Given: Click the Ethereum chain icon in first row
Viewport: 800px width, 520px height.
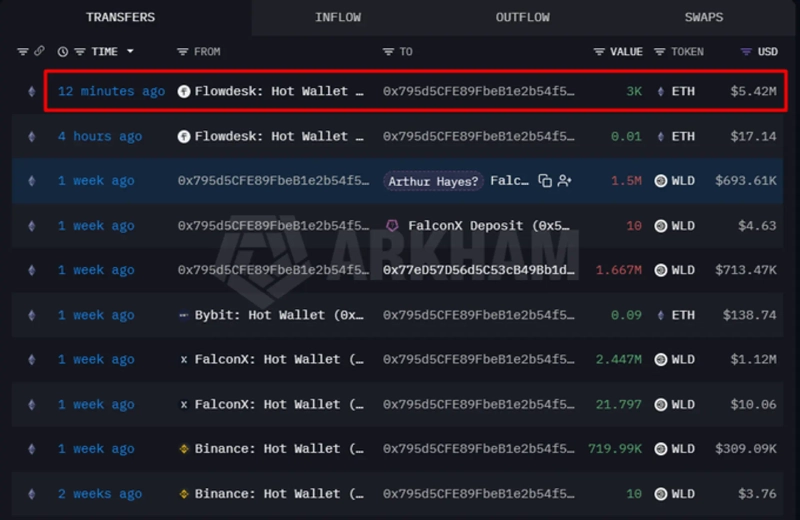Looking at the screenshot, I should point(32,91).
